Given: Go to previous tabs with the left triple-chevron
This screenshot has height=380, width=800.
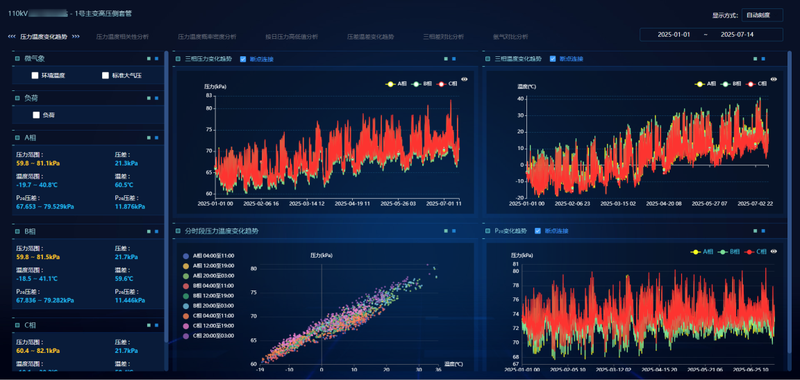Looking at the screenshot, I should [x=11, y=37].
